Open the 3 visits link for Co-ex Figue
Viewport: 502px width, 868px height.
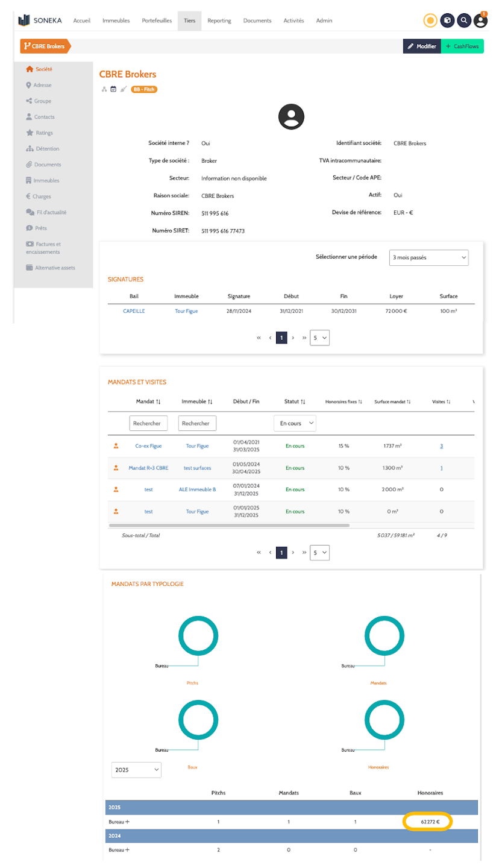(x=442, y=446)
